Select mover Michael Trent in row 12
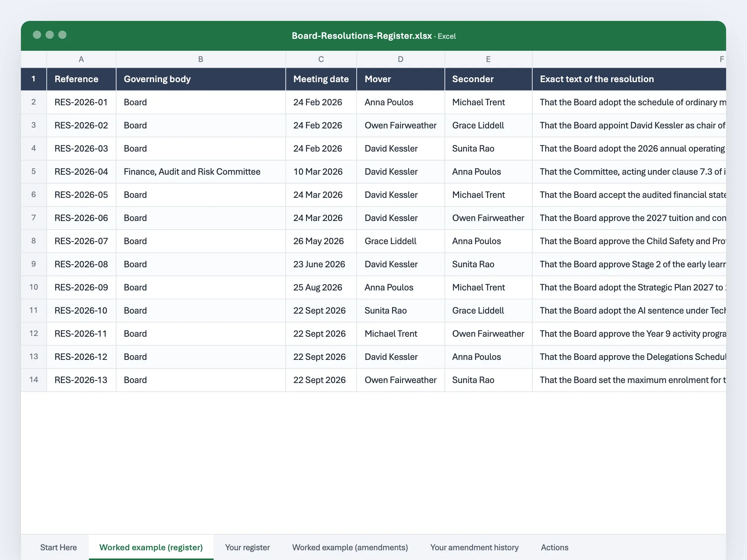The height and width of the screenshot is (560, 747). click(x=401, y=333)
